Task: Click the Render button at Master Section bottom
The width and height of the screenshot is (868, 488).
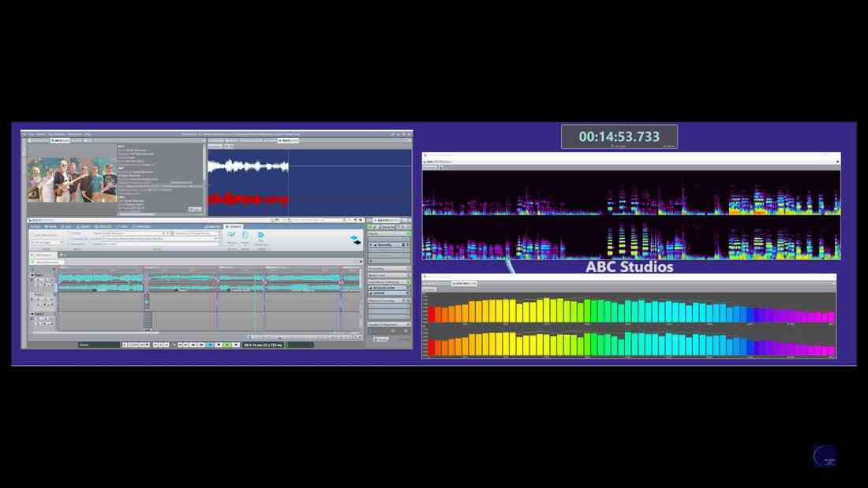Action: pos(381,339)
